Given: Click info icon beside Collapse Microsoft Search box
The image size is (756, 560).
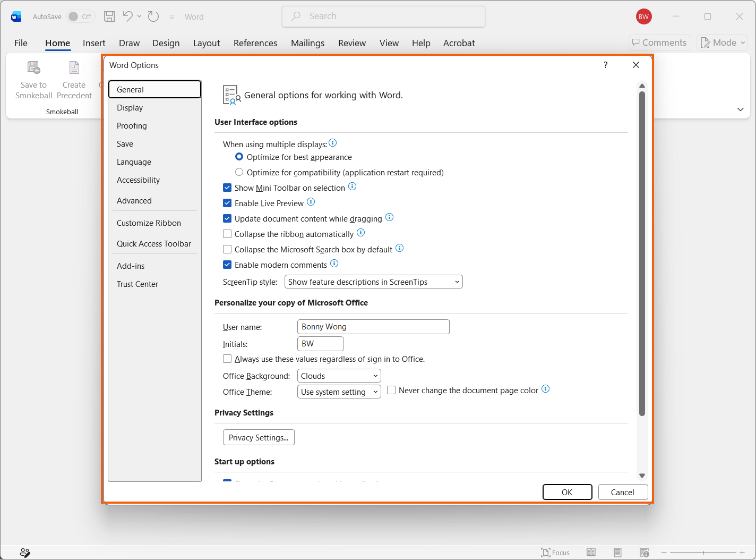Looking at the screenshot, I should click(400, 248).
